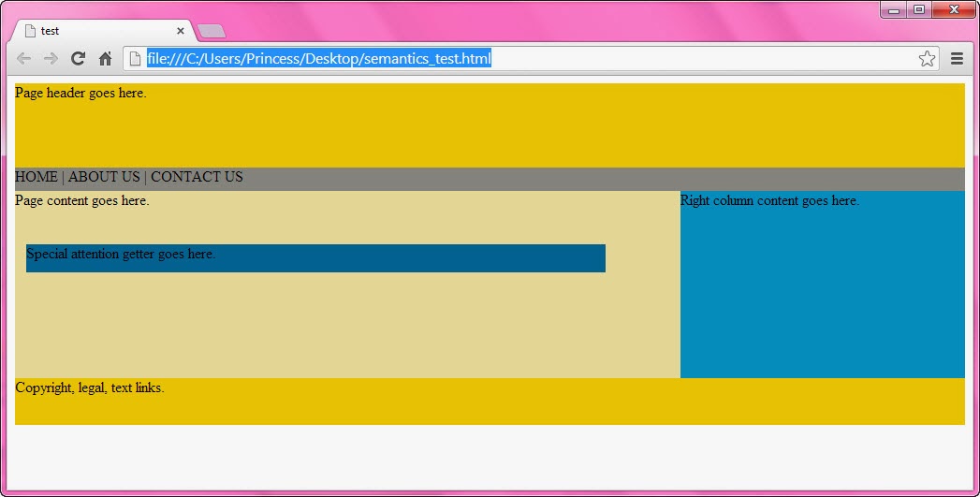Click 'Special attention getter goes here.' text
This screenshot has width=980, height=497.
pos(121,254)
